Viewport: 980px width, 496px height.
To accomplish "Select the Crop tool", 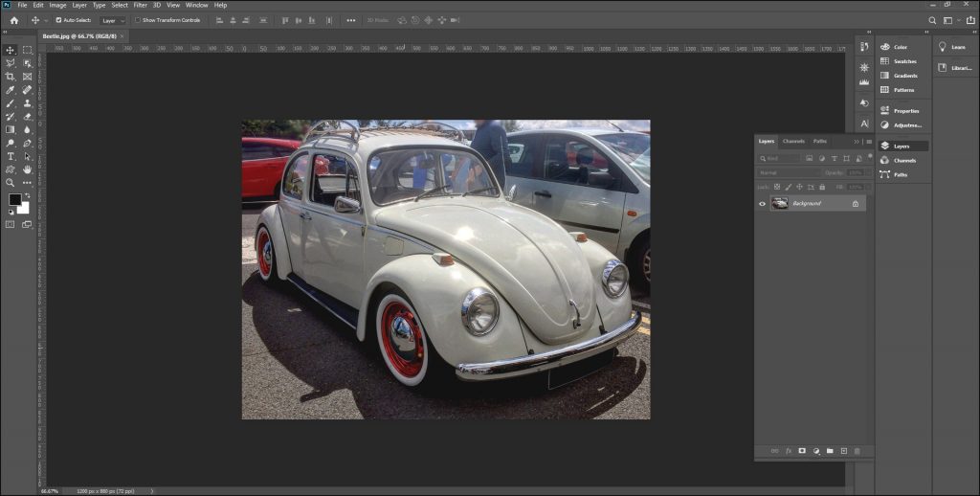I will pyautogui.click(x=11, y=77).
